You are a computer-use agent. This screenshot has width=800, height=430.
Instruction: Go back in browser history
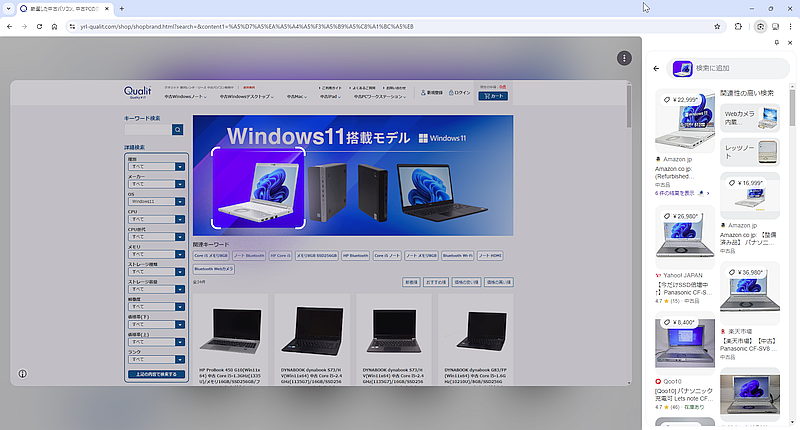[x=9, y=27]
